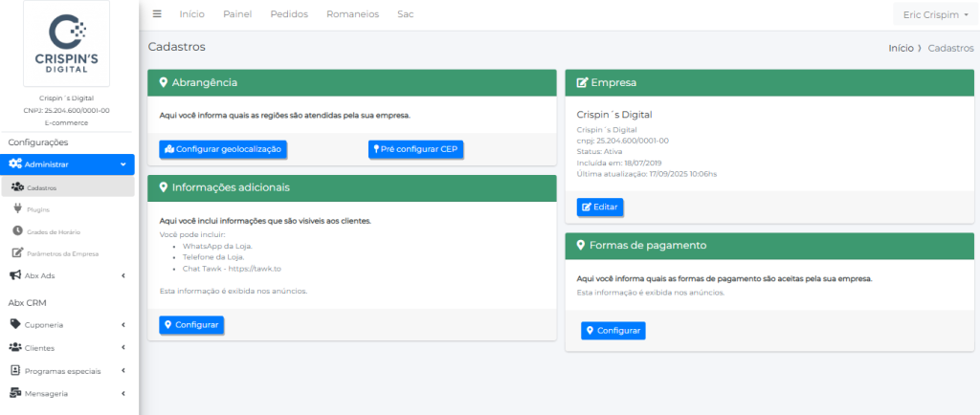Click the Programas especiais badge icon
Viewport: 980px width, 415px height.
pyautogui.click(x=15, y=370)
